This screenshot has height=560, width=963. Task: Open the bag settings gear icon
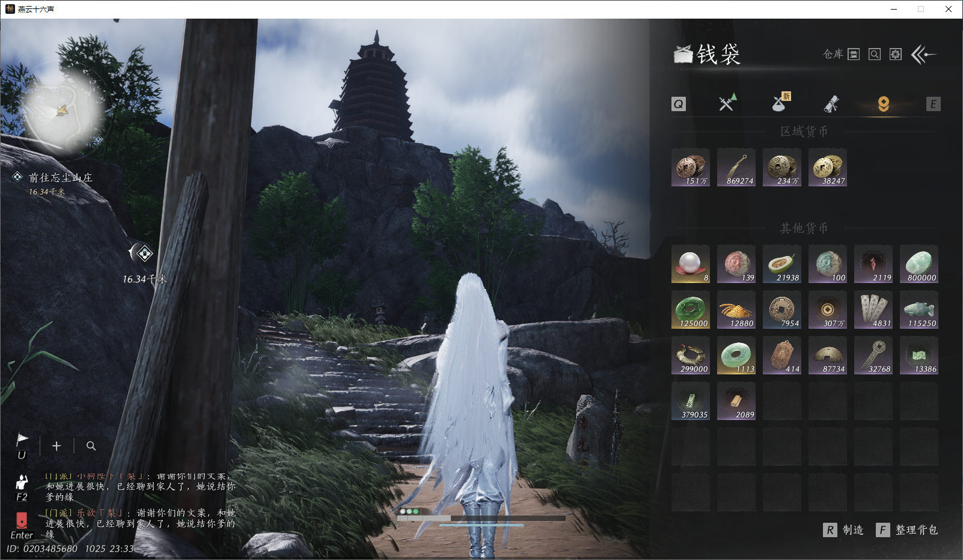(896, 54)
